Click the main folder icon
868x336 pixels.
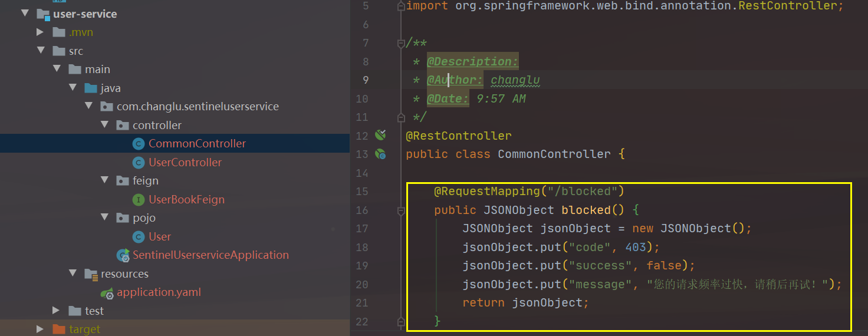(x=75, y=69)
